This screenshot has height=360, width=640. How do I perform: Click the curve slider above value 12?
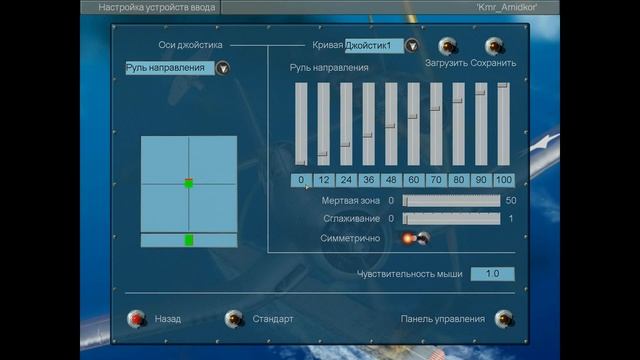[x=324, y=124]
